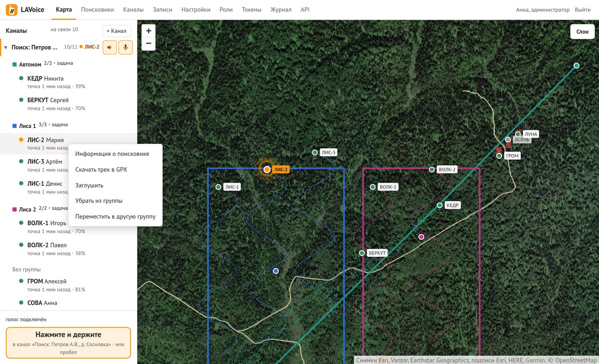The width and height of the screenshot is (599, 364).
Task: Open the Записи tab
Action: point(163,10)
